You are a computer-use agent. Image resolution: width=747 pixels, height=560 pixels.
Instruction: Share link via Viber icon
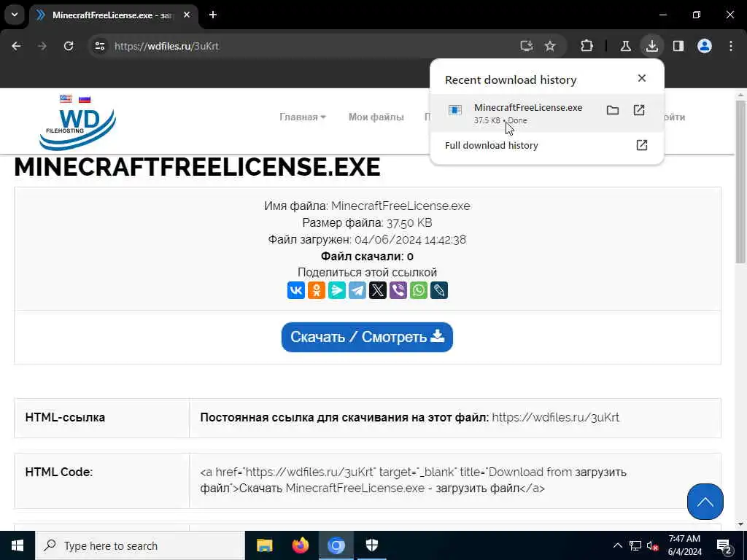398,290
